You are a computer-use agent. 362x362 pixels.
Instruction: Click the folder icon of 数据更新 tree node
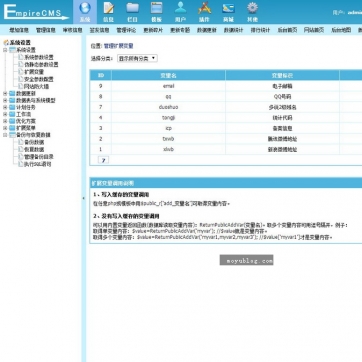pos(12,94)
